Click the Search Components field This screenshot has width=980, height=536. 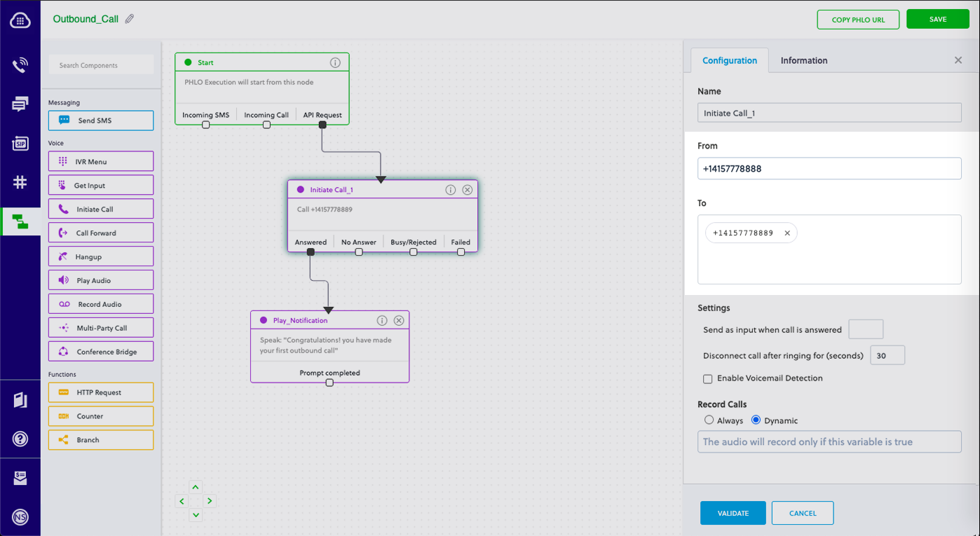[x=102, y=65]
